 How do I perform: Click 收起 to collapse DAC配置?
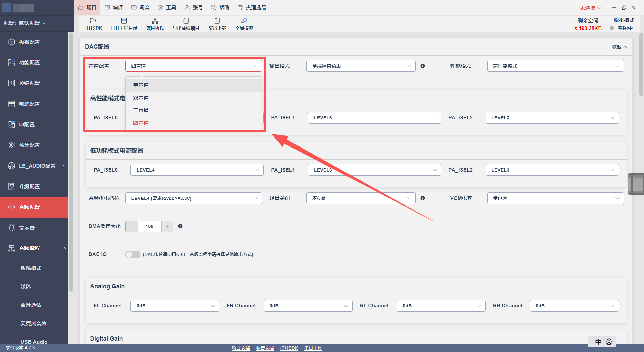pyautogui.click(x=619, y=47)
